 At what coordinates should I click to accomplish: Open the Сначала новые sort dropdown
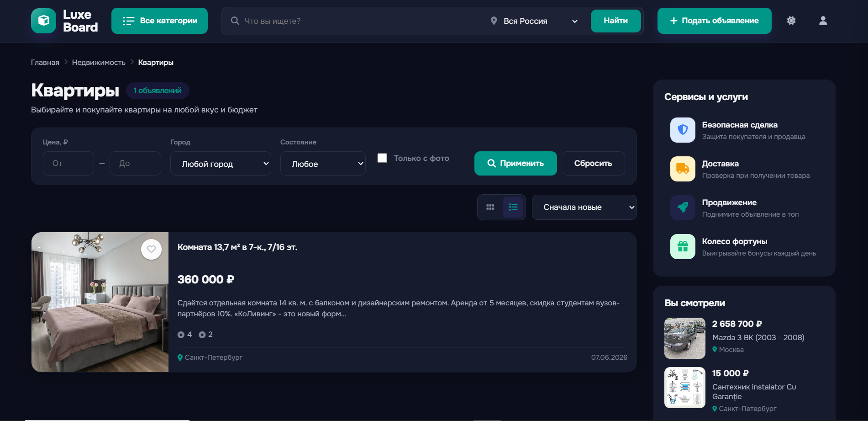point(584,207)
